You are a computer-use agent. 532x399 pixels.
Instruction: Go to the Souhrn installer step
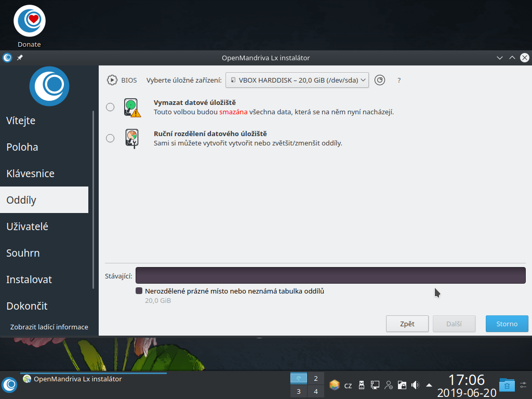pos(24,253)
